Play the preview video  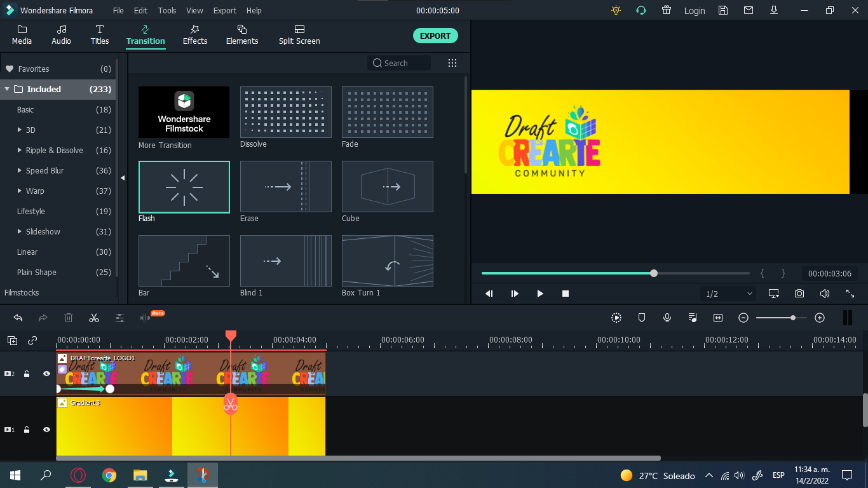pyautogui.click(x=540, y=294)
